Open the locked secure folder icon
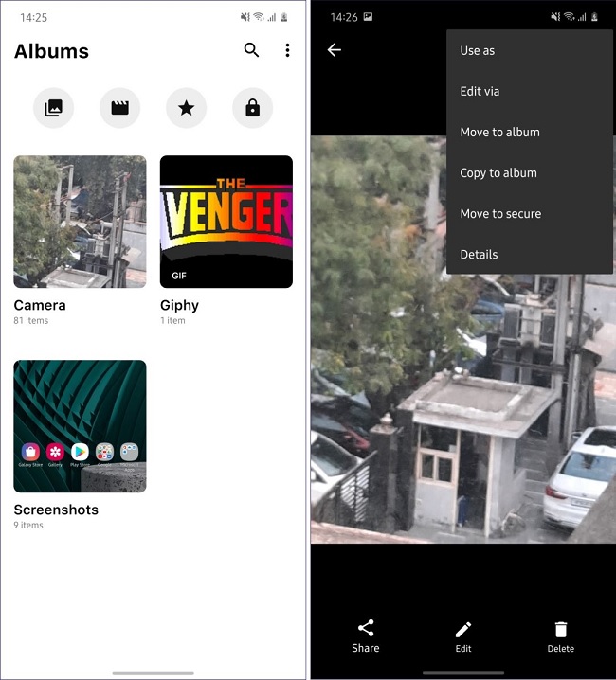 [x=252, y=108]
